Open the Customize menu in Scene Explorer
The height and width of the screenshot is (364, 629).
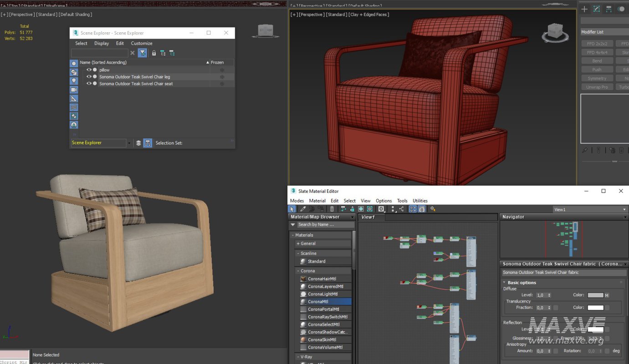coord(142,43)
